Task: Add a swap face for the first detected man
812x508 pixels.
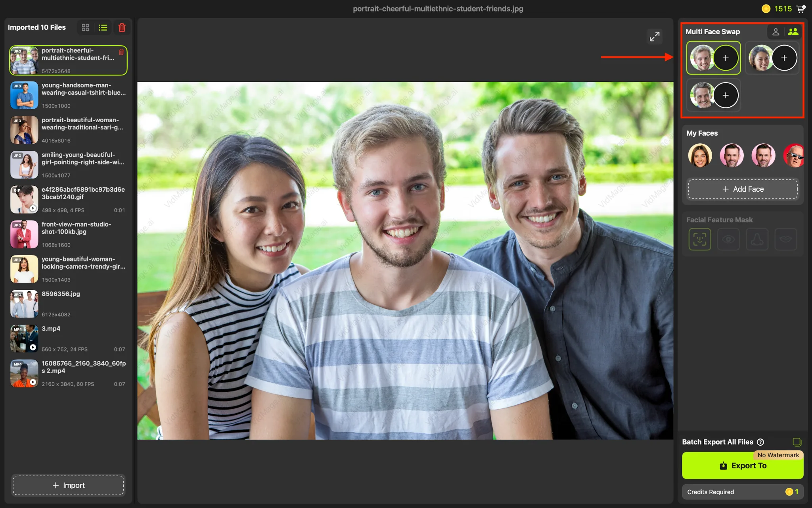Action: tap(726, 58)
